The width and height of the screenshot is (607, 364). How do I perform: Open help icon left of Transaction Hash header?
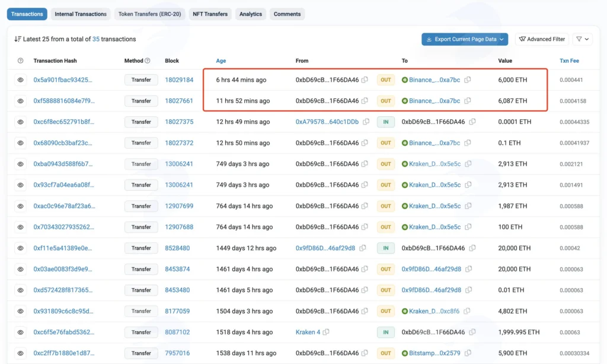[21, 61]
